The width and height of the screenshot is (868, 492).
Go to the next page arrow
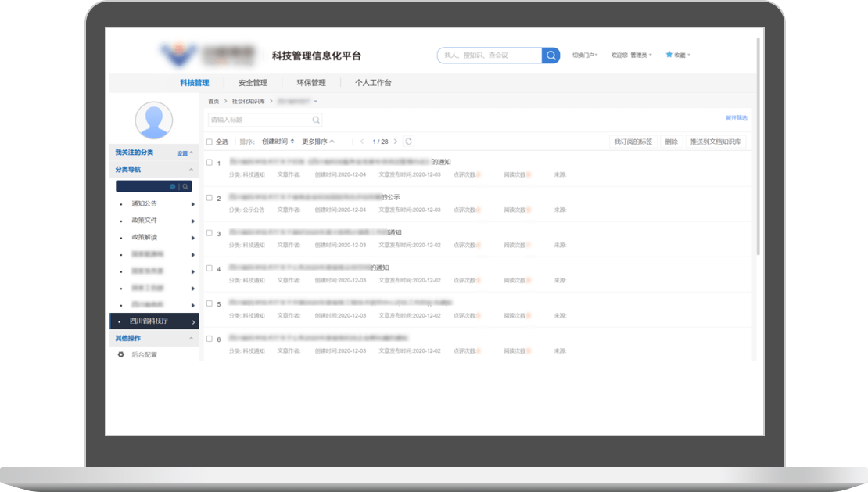click(x=396, y=142)
